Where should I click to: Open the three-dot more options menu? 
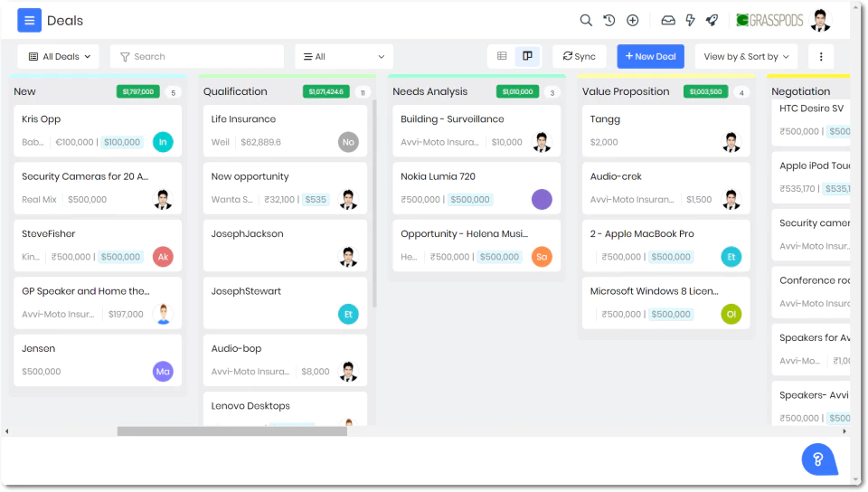tap(821, 56)
